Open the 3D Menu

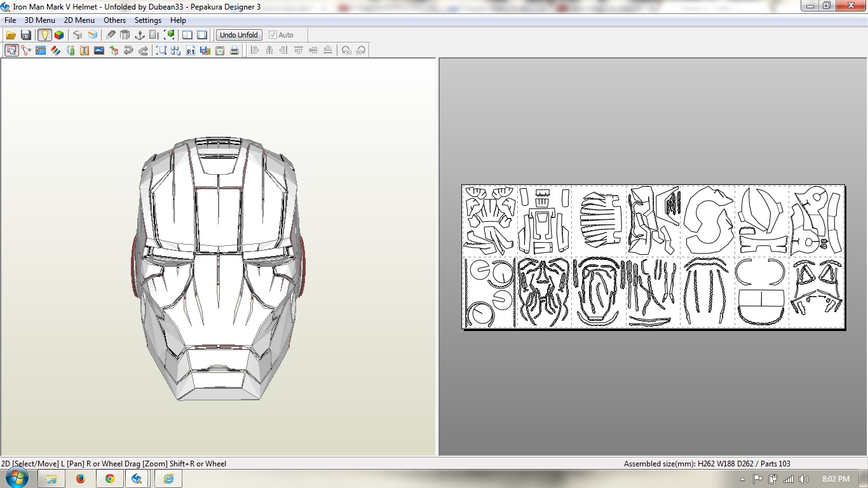(x=40, y=20)
